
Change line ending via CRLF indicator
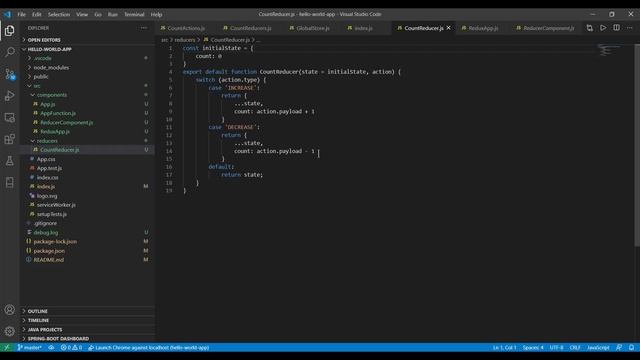(575, 347)
